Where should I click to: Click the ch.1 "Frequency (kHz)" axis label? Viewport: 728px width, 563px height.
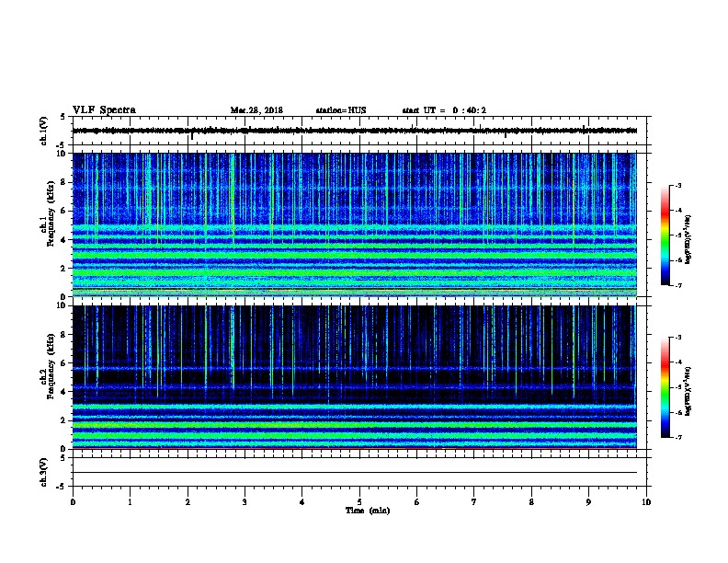click(51, 213)
